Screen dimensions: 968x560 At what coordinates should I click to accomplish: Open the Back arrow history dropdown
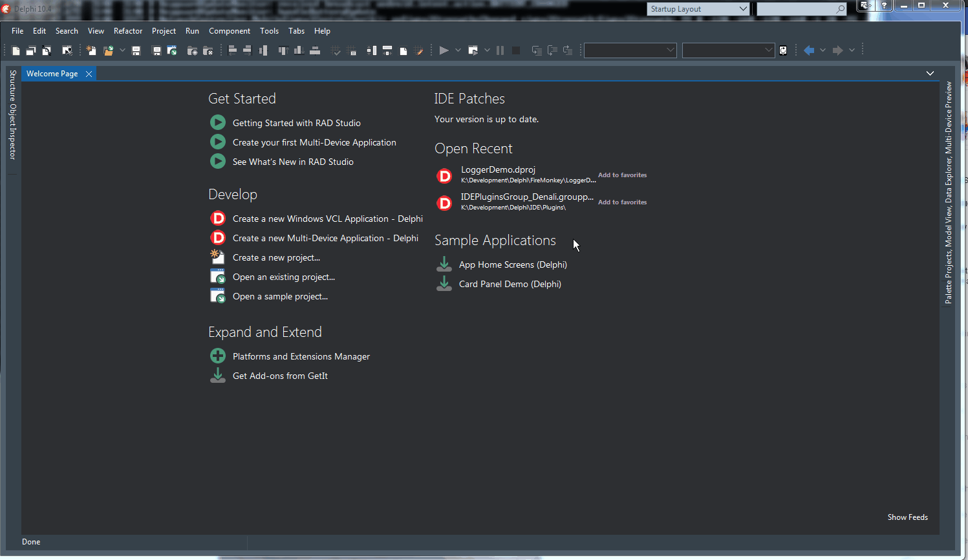point(823,50)
